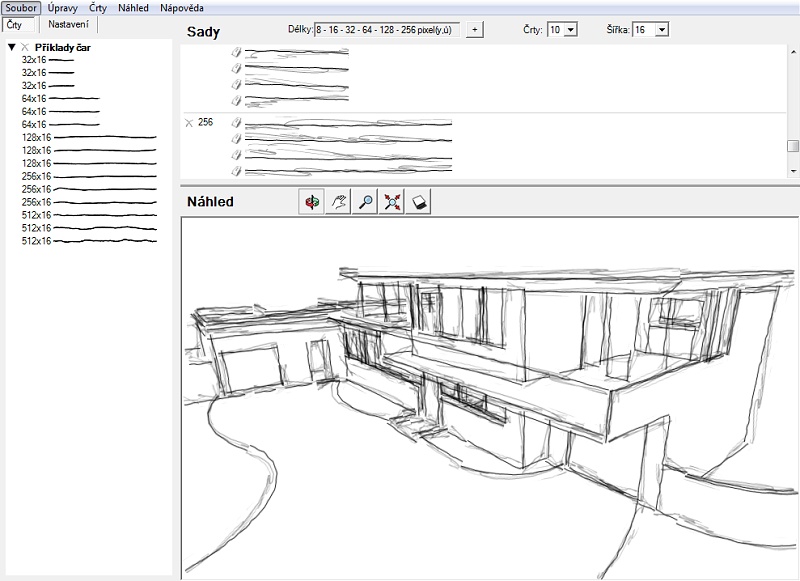Select the first 32x16 stroke item

click(34, 60)
